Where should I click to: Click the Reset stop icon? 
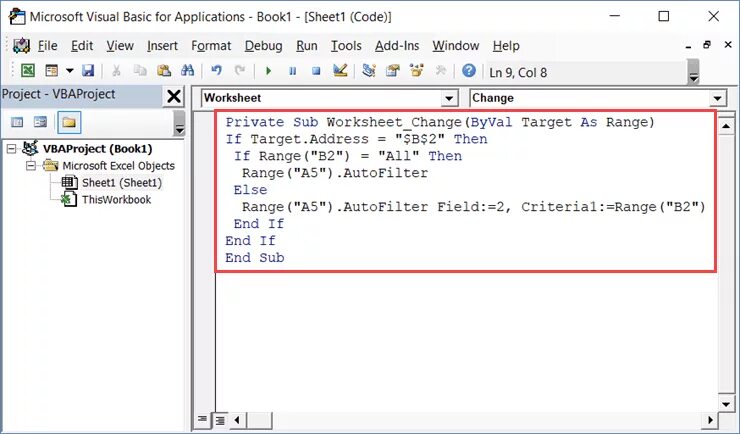tap(316, 71)
